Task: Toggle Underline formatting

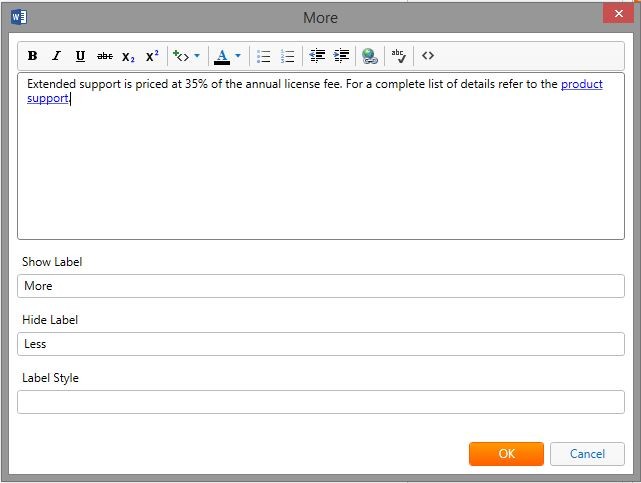Action: 81,56
